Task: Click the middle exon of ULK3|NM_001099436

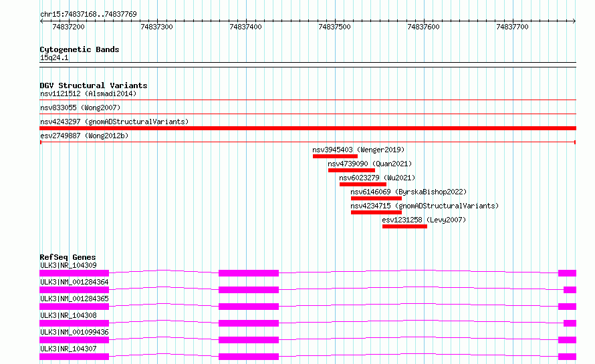Action: [249, 340]
